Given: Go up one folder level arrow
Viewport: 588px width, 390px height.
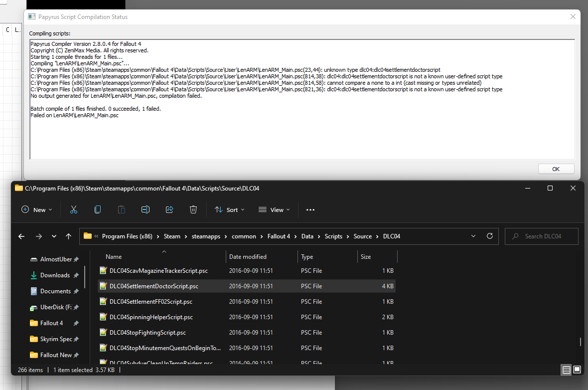Looking at the screenshot, I should click(x=68, y=236).
